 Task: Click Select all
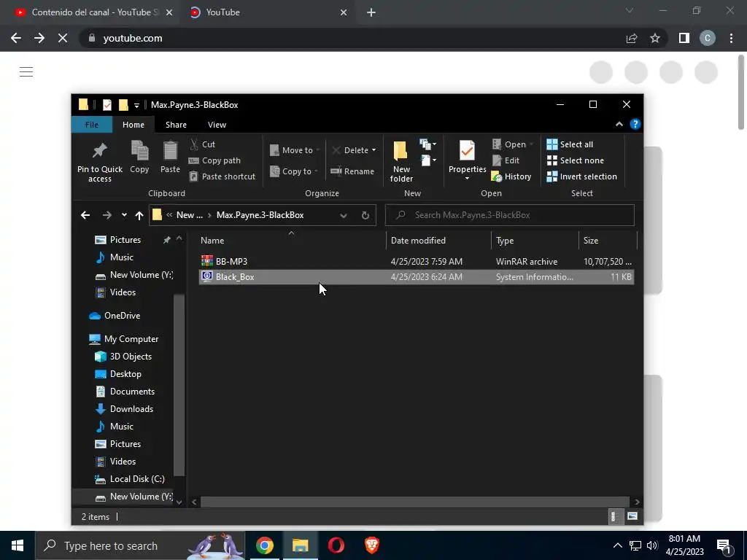pos(570,144)
